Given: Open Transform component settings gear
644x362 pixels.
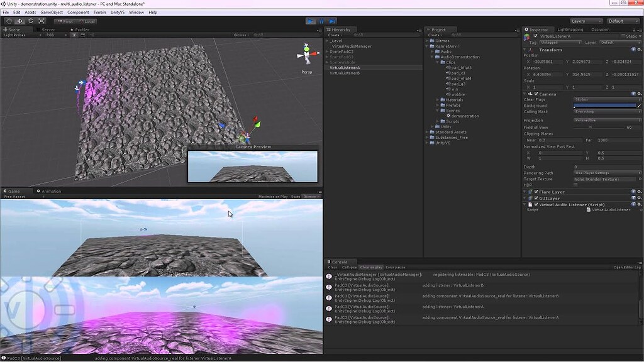Looking at the screenshot, I should 640,50.
